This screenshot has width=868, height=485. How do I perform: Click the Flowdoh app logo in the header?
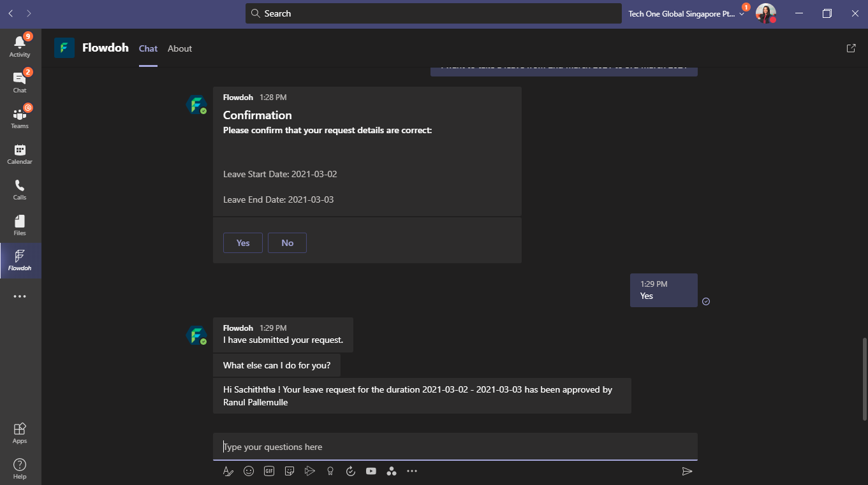[64, 48]
